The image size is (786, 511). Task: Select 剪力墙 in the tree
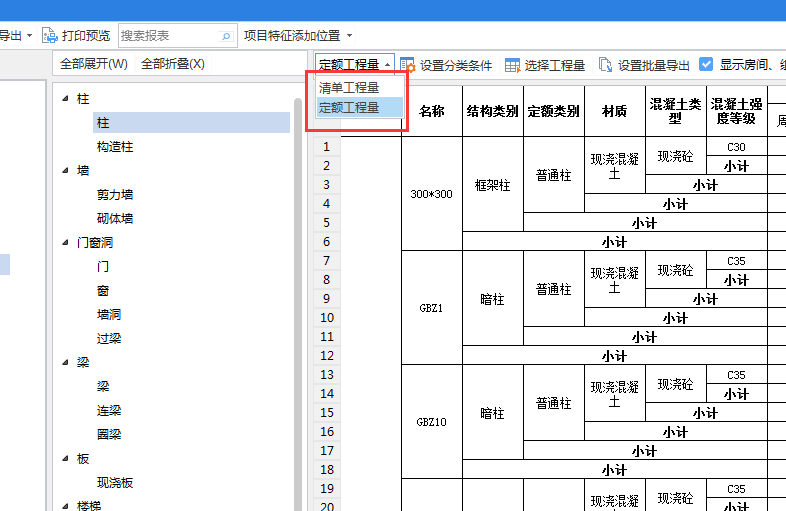[115, 195]
